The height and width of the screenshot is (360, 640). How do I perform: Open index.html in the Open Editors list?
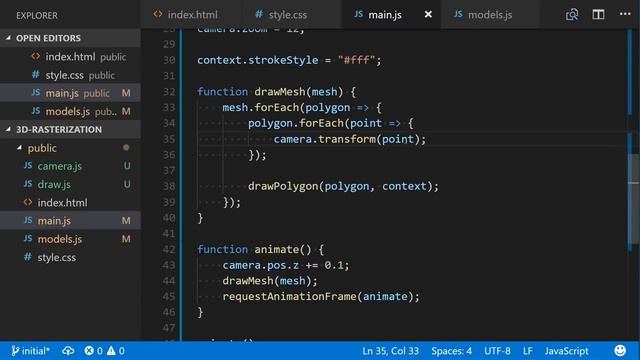pyautogui.click(x=70, y=57)
